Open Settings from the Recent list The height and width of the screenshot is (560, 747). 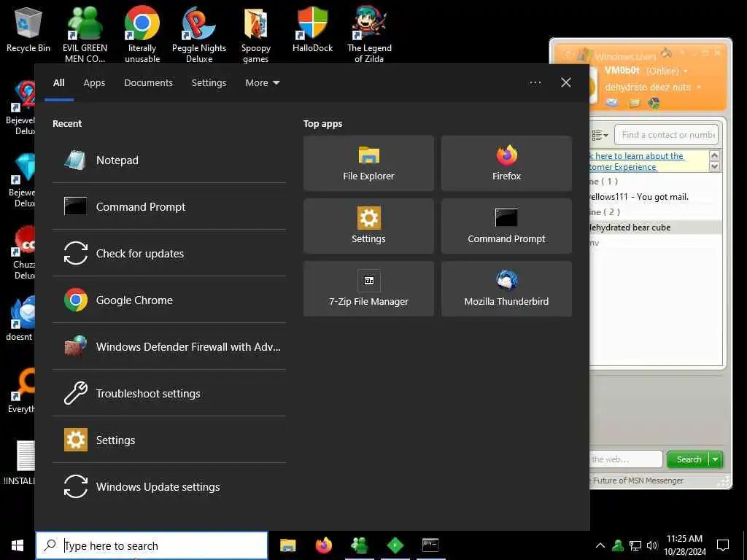[x=169, y=440]
